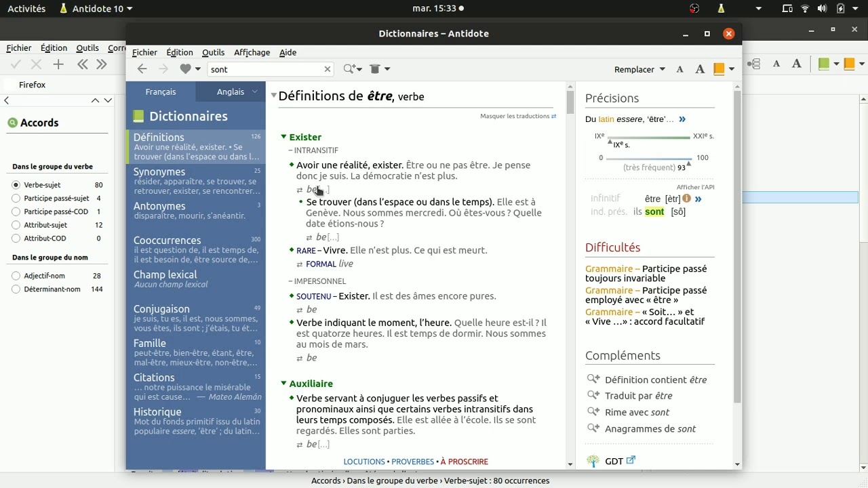The height and width of the screenshot is (488, 868).
Task: Click the down chevron in corrector panel
Action: [x=108, y=100]
